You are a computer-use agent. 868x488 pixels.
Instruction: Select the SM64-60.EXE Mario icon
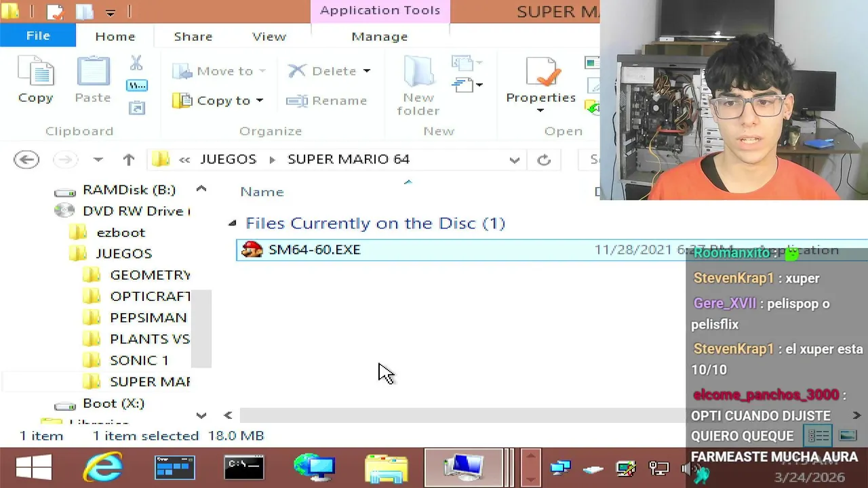click(x=252, y=249)
